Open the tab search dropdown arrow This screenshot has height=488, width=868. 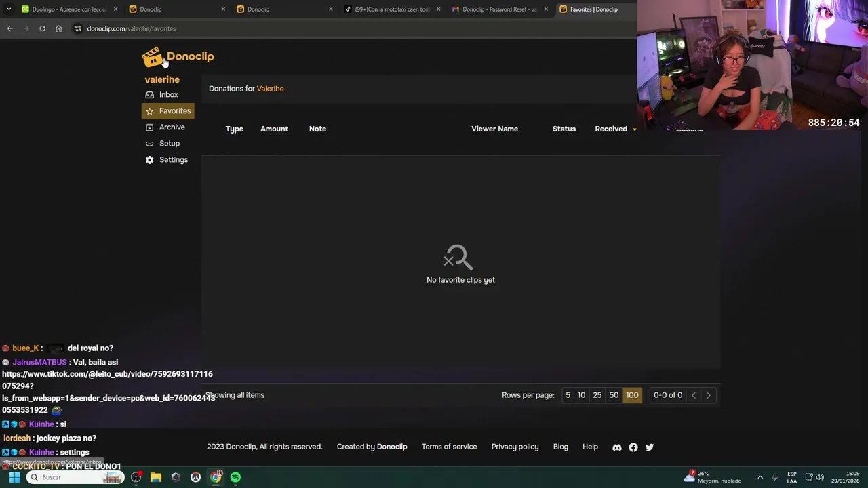tap(9, 9)
